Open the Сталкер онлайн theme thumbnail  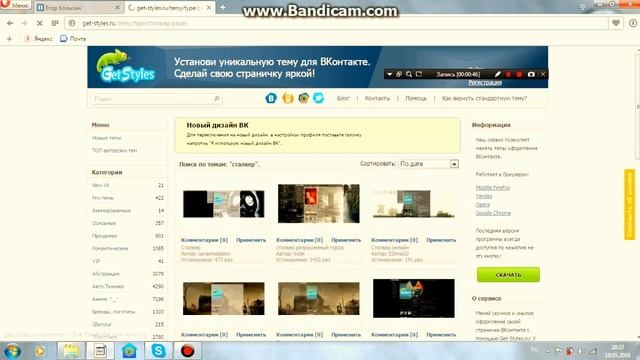(x=413, y=203)
